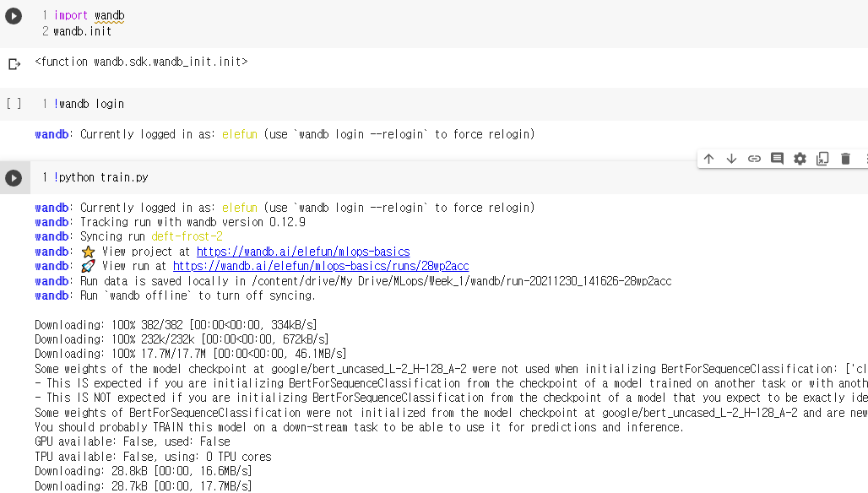
Task: Run the python train.py cell
Action: tap(14, 178)
